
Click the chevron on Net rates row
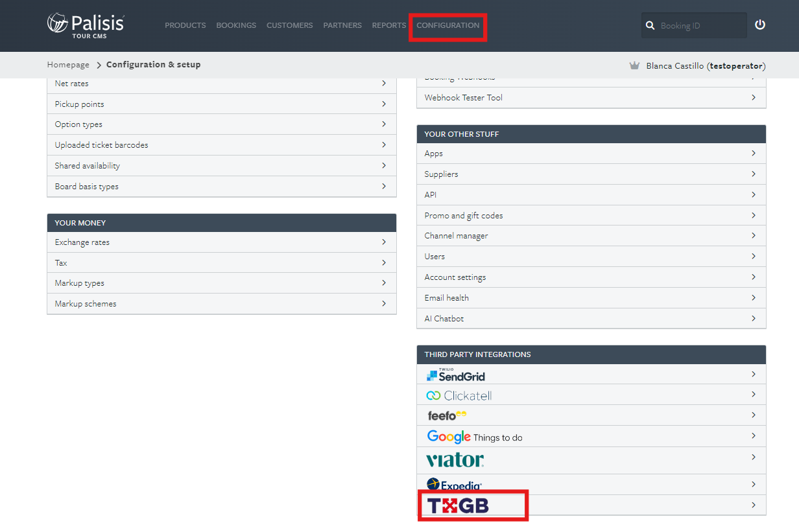click(384, 84)
